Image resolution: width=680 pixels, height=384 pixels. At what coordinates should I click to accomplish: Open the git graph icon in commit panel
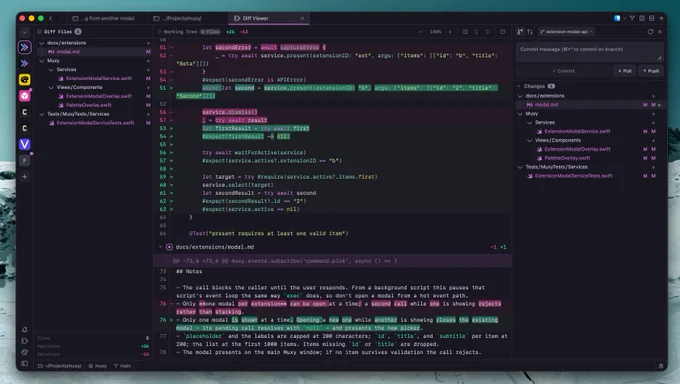(x=520, y=32)
